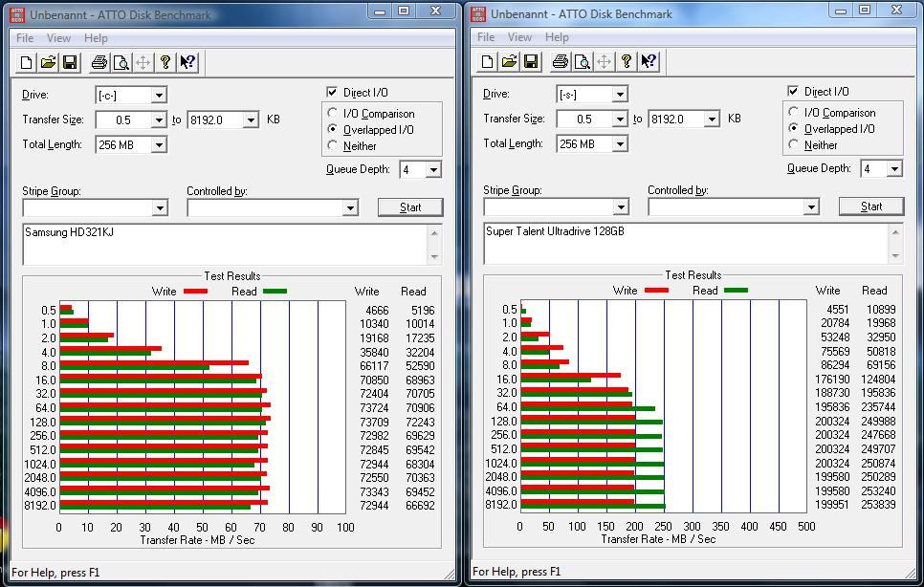Click New icon in left window toolbar
Image resolution: width=924 pixels, height=587 pixels.
[26, 62]
